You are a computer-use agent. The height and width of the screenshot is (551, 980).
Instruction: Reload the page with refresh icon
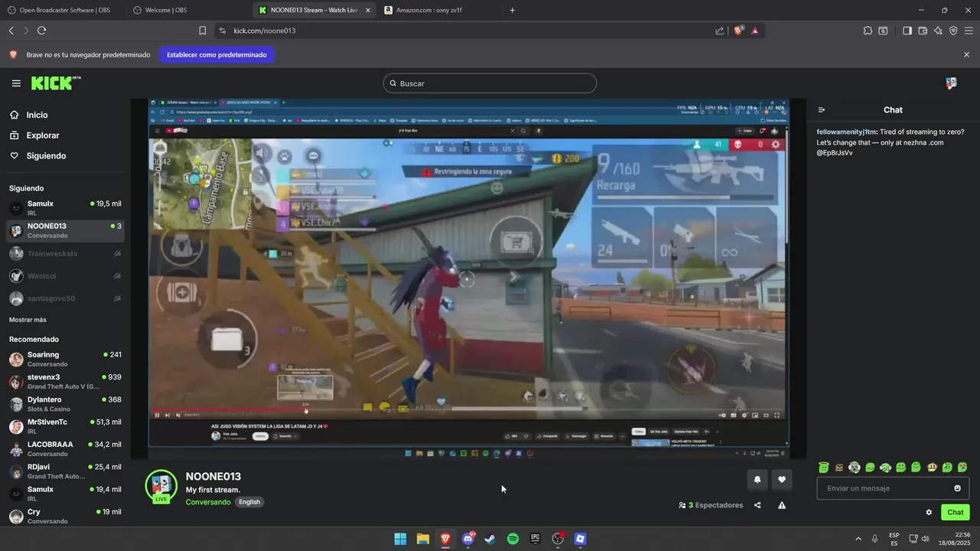coord(41,31)
